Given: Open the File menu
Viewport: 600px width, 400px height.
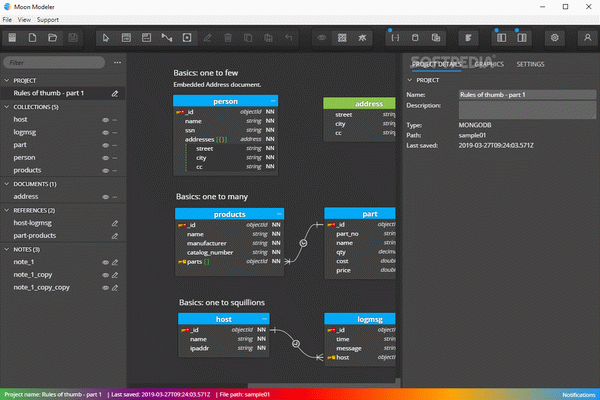Looking at the screenshot, I should click(x=7, y=20).
